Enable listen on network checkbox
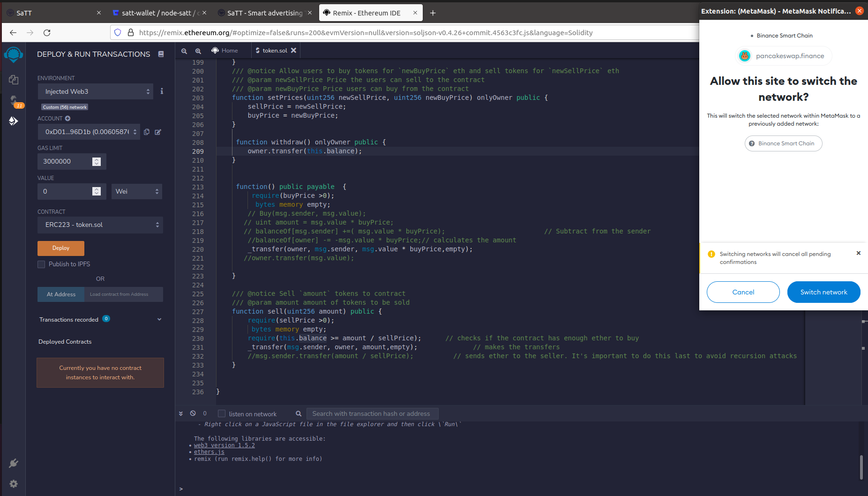The image size is (868, 496). pos(222,413)
